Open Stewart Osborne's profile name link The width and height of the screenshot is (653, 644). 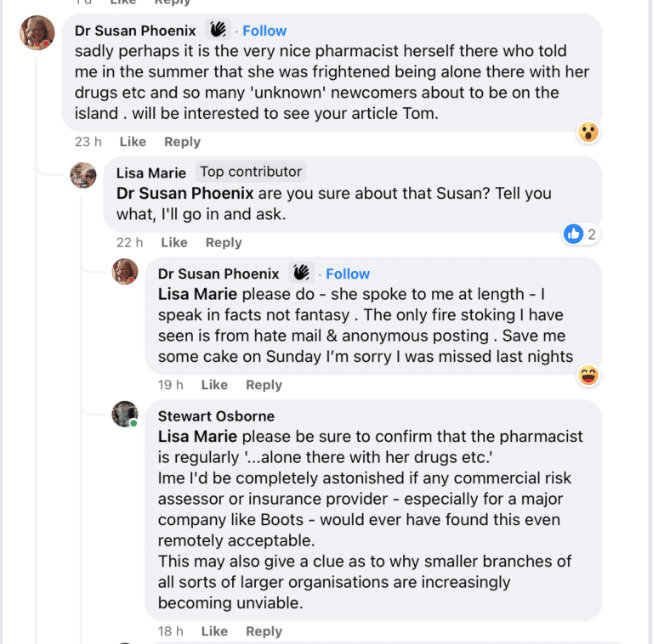click(x=216, y=416)
